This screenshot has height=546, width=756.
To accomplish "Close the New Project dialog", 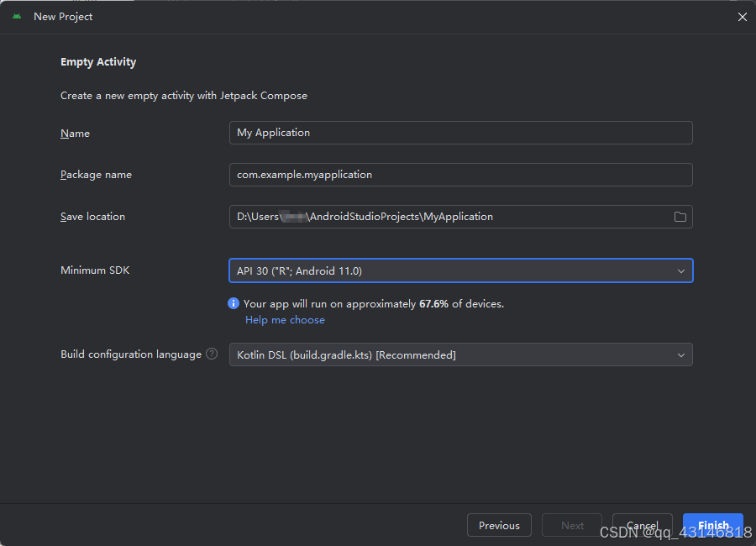I will pyautogui.click(x=743, y=16).
